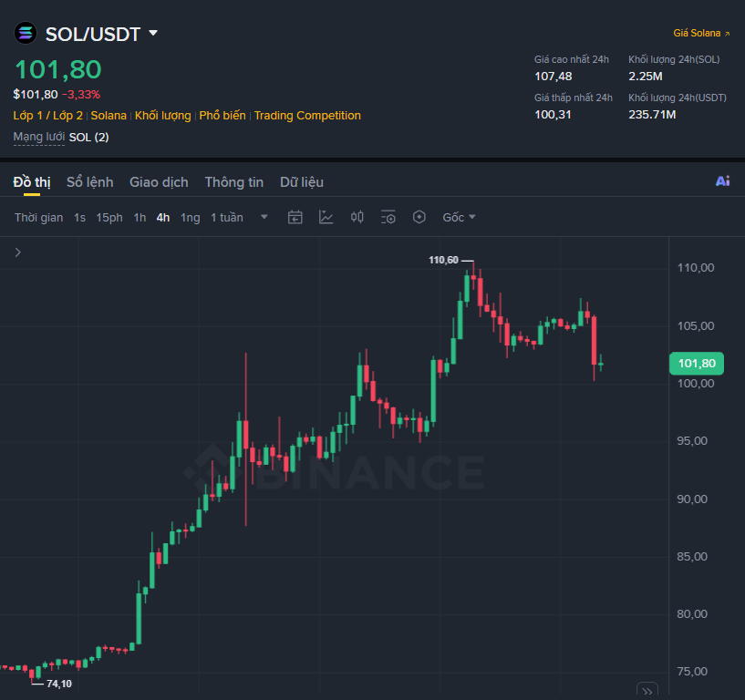Screen dimensions: 745x700
Task: Click the green 101,80 current price label
Action: 697,364
